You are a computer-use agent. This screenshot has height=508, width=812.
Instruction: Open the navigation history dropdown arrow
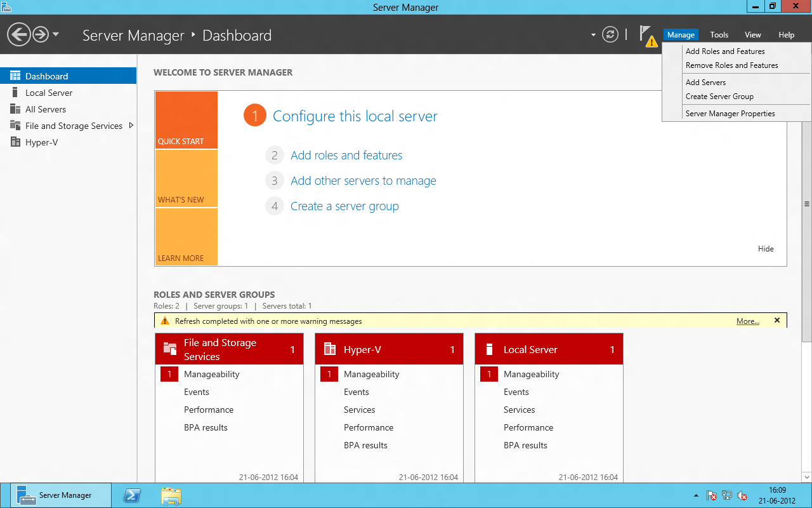[x=56, y=34]
